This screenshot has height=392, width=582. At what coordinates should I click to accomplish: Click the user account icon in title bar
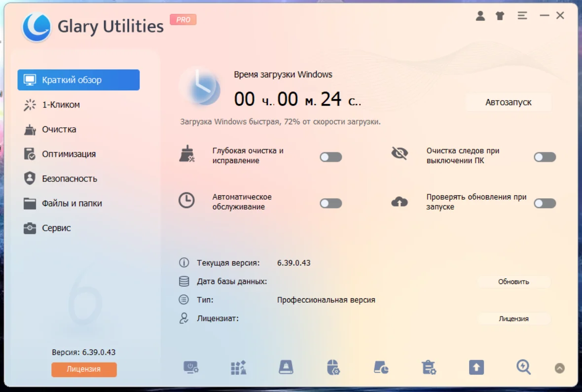coord(480,16)
